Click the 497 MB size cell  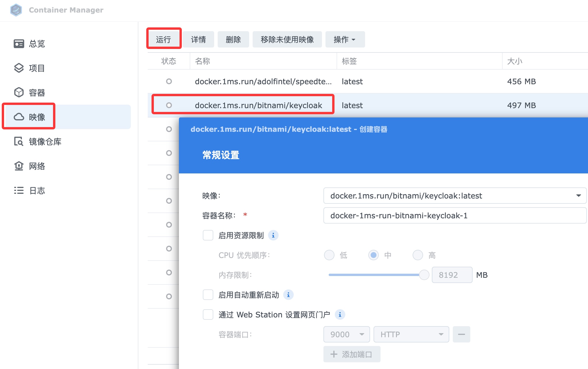[522, 105]
